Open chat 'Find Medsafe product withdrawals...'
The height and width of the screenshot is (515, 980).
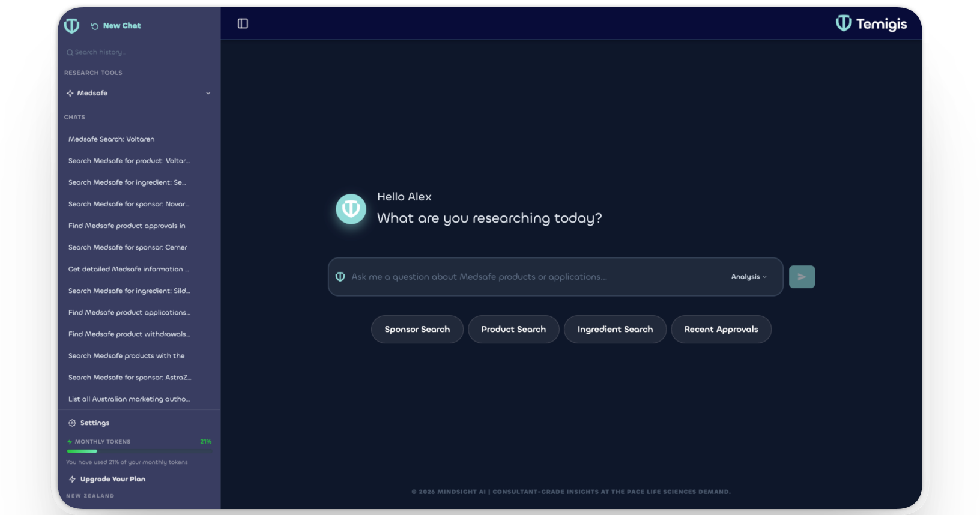tap(129, 334)
